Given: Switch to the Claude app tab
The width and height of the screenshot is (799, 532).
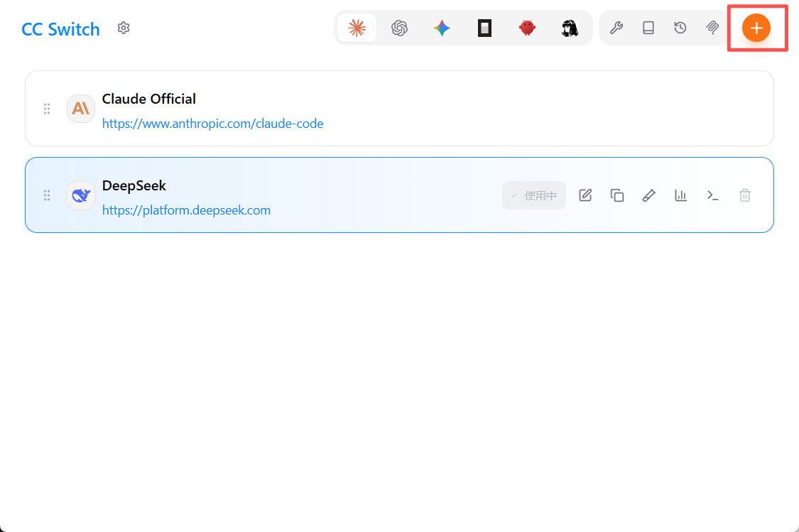Looking at the screenshot, I should tap(357, 28).
